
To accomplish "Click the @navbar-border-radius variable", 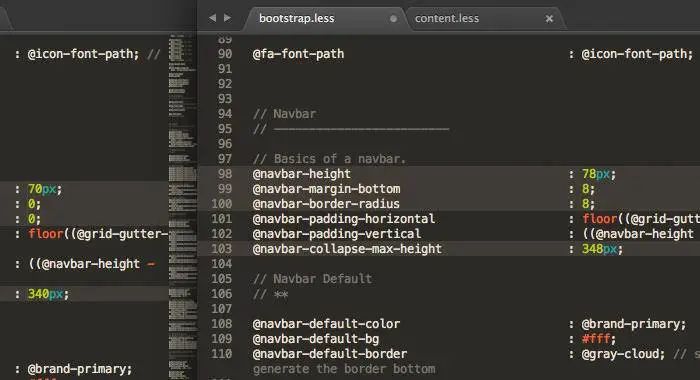I will [x=326, y=204].
